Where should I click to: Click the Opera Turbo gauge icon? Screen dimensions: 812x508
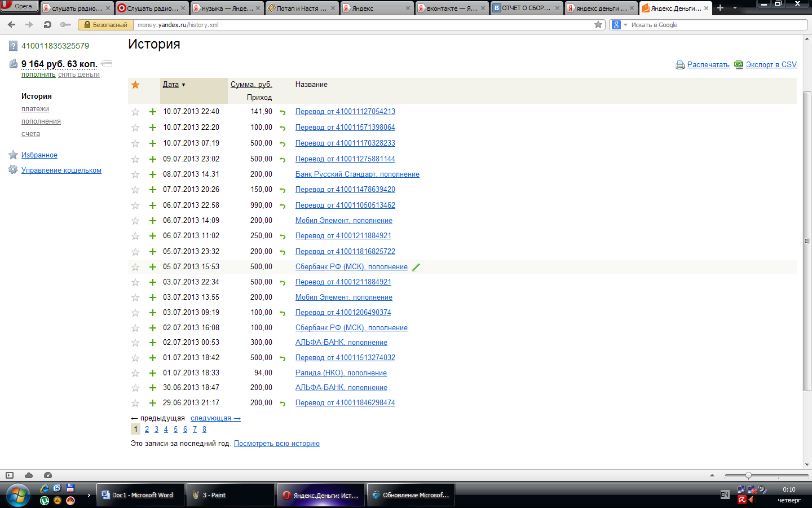[x=48, y=475]
